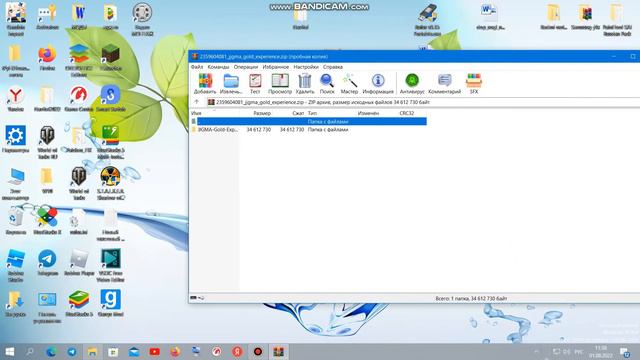Select the Параметры settings gear desktop icon

tap(16, 140)
